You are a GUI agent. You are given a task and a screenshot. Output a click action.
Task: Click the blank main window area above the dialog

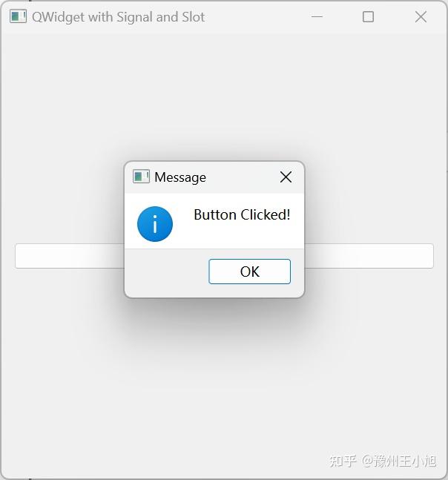tap(223, 96)
